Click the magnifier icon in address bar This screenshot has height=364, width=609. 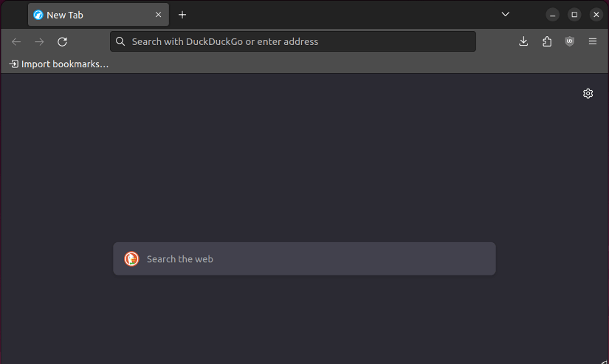point(120,41)
